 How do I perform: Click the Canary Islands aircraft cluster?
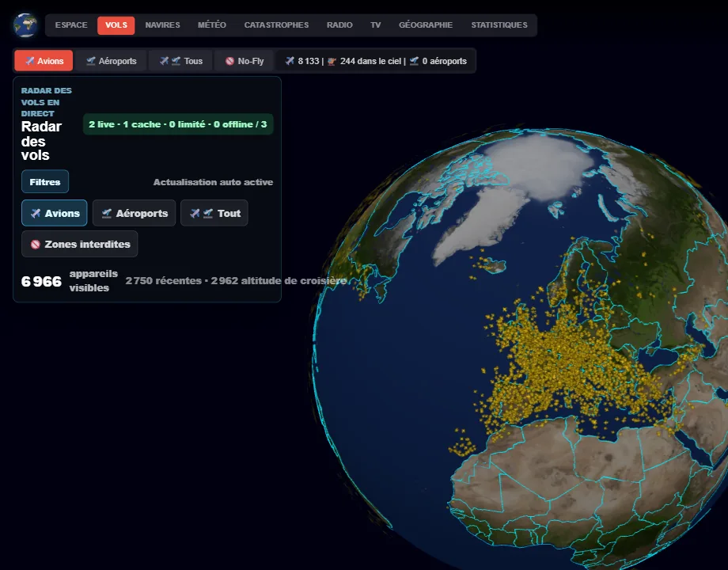click(462, 443)
